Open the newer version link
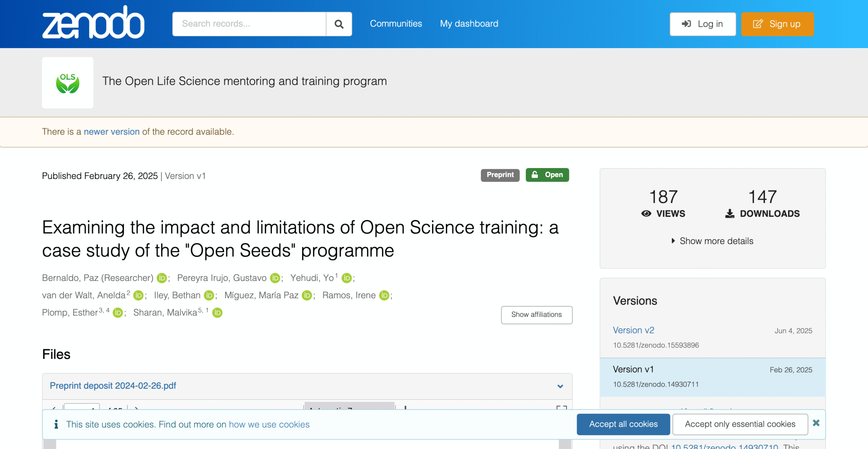This screenshot has height=449, width=868. pos(112,132)
